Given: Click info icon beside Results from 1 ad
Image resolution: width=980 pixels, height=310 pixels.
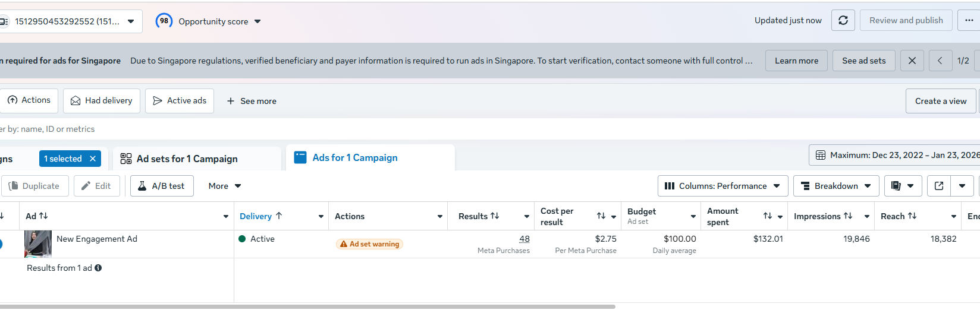Looking at the screenshot, I should 98,268.
